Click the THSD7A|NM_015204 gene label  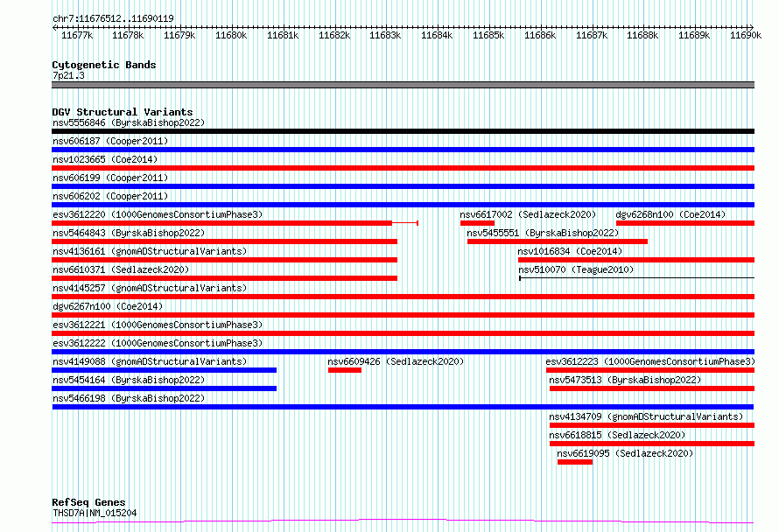[95, 513]
